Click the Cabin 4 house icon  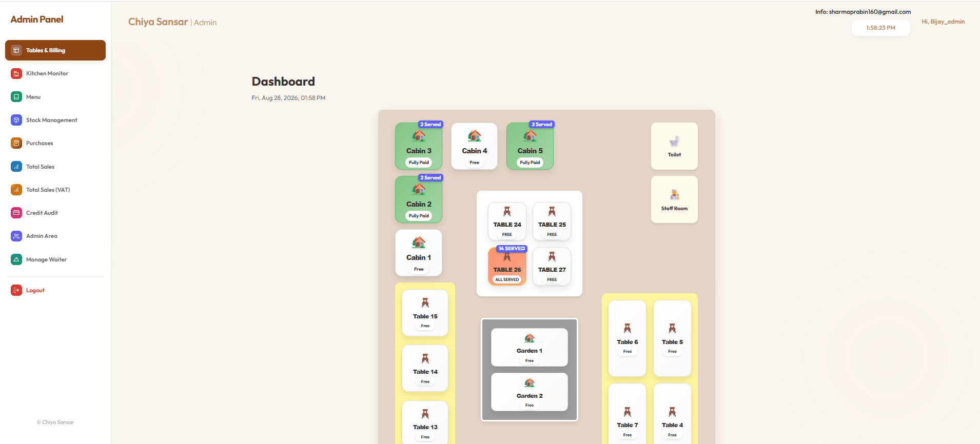[x=474, y=136]
